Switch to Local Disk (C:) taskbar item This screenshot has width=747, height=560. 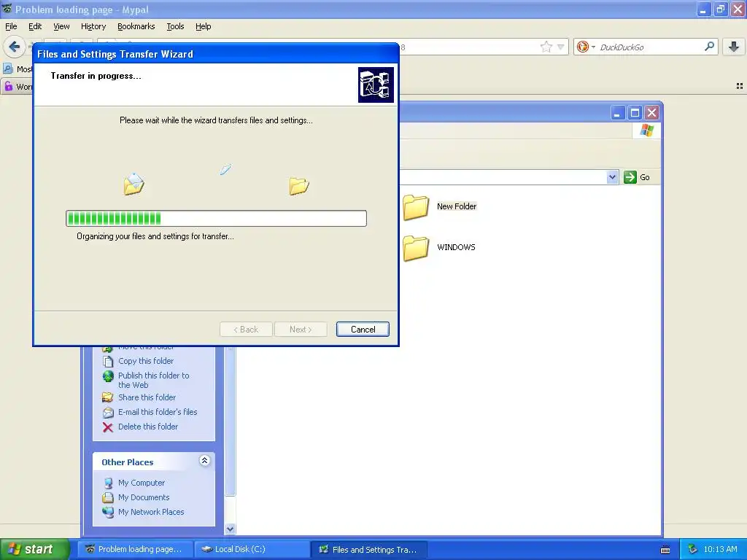coord(253,549)
